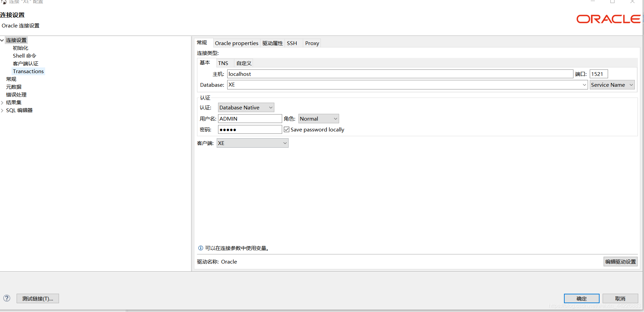Click the 驱动名称: Oracle text
Screen dimensions: 644x312
(x=217, y=262)
